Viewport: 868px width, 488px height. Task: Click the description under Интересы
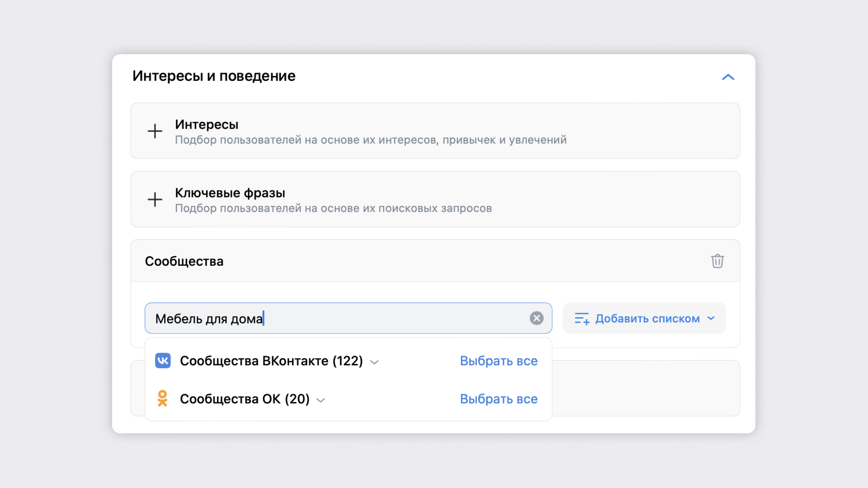click(x=371, y=140)
